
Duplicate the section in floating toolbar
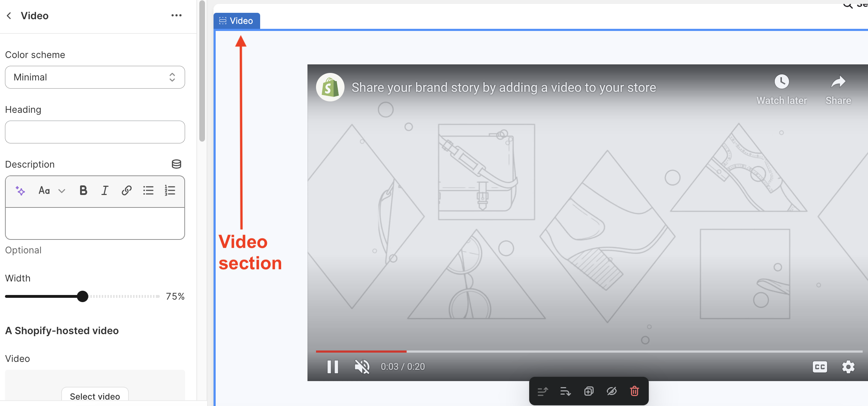pos(589,391)
